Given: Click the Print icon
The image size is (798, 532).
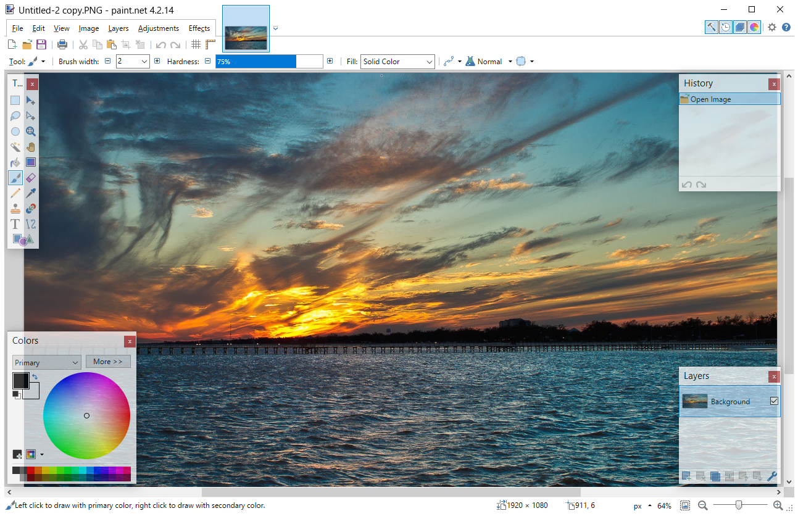Looking at the screenshot, I should tap(62, 44).
